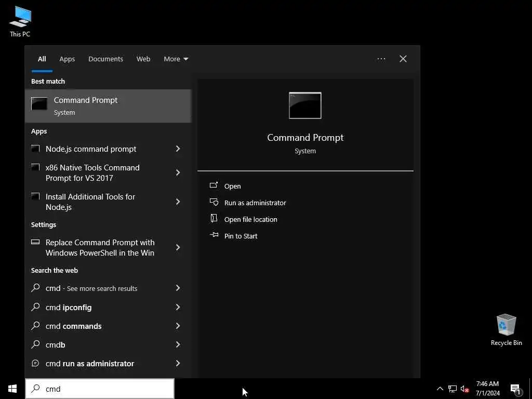Click the Install Additional Tools for Node.js icon
Viewport: 532px width, 399px height.
tap(35, 196)
